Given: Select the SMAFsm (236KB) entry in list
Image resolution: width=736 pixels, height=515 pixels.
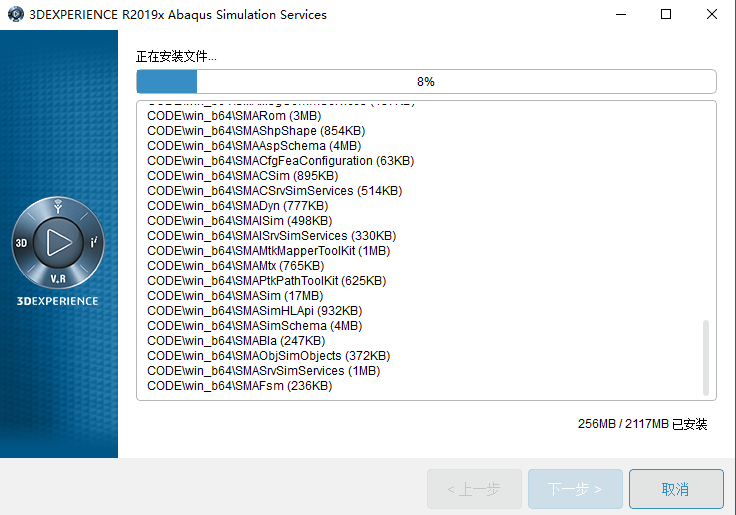Looking at the screenshot, I should point(239,386).
